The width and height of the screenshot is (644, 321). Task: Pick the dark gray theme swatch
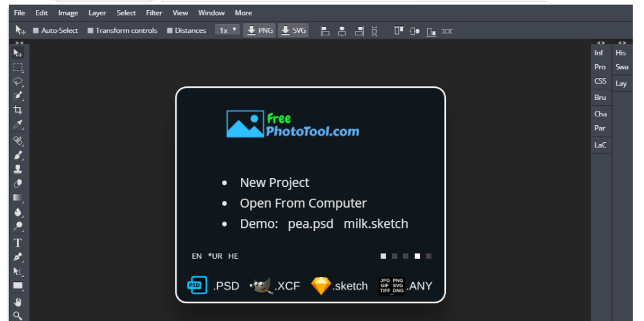(x=394, y=256)
